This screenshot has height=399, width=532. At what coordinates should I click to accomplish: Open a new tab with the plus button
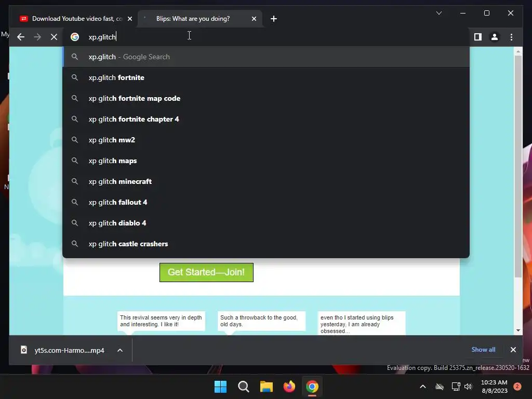273,19
